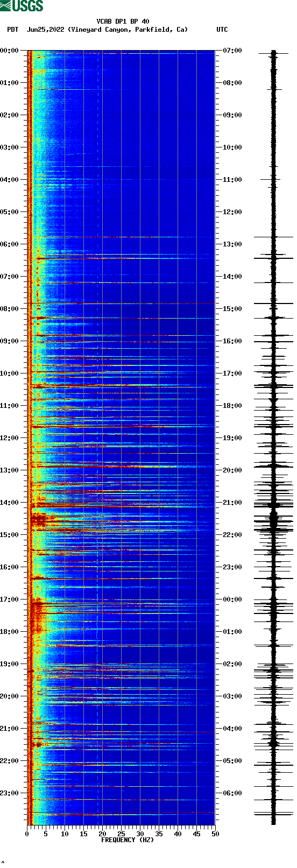The height and width of the screenshot is (868, 297).
Task: Click the PDT time label 08:00
Action: pyautogui.click(x=9, y=309)
